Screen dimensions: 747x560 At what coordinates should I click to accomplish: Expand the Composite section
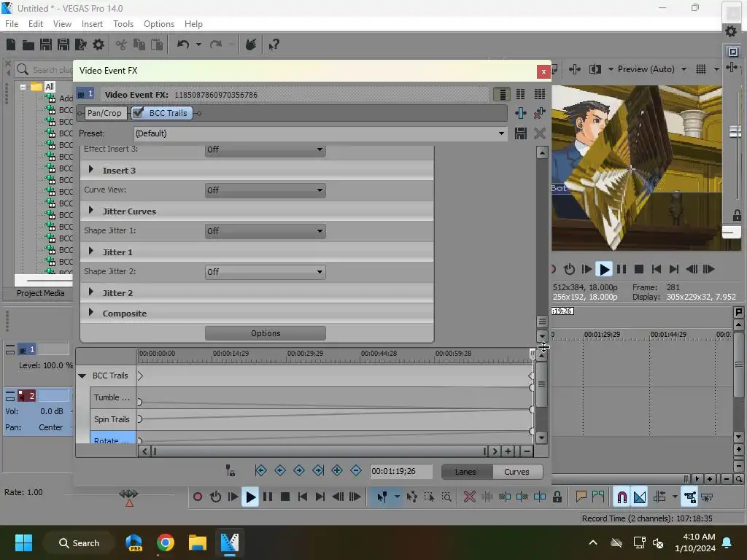(x=91, y=312)
